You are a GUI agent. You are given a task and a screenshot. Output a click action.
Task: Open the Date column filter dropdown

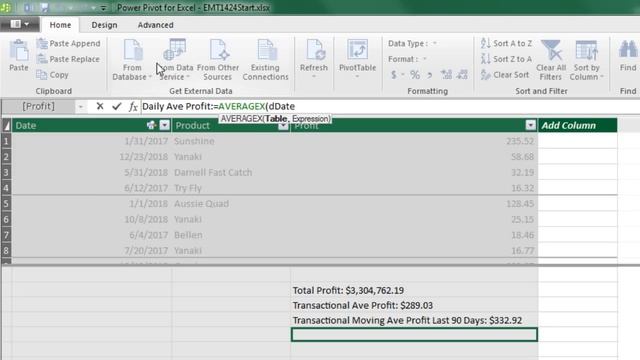(x=164, y=125)
